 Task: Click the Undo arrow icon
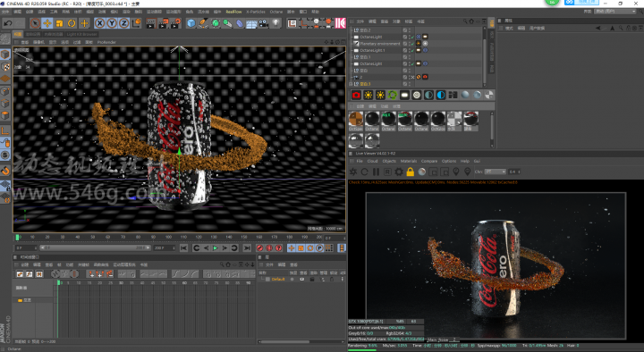pos(7,23)
